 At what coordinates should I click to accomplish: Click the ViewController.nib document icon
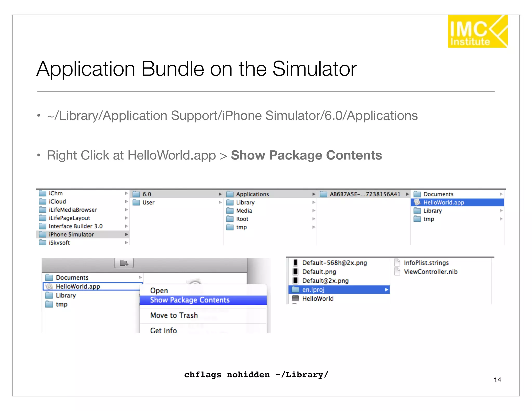point(397,272)
